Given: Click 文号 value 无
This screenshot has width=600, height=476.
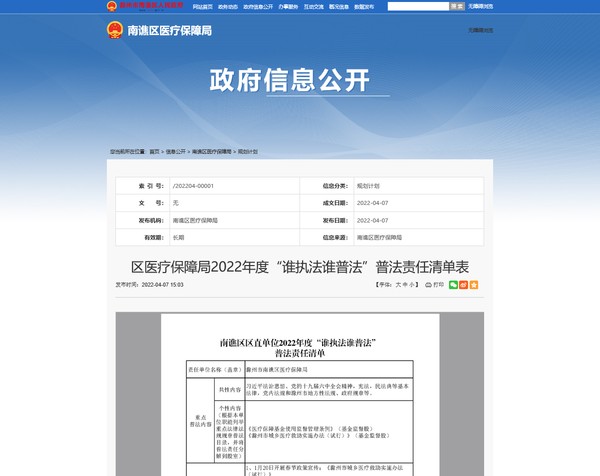Looking at the screenshot, I should [176, 203].
